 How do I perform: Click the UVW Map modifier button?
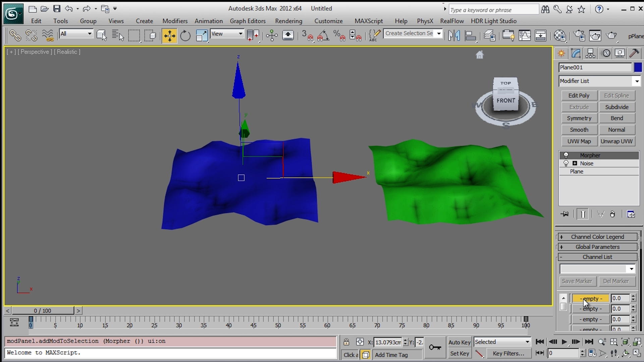[579, 141]
